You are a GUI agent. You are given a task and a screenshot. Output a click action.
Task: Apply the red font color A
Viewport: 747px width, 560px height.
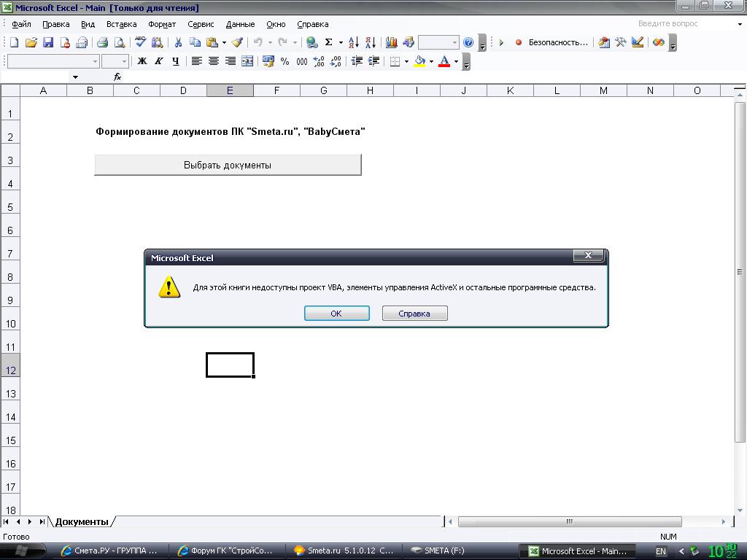coord(444,61)
